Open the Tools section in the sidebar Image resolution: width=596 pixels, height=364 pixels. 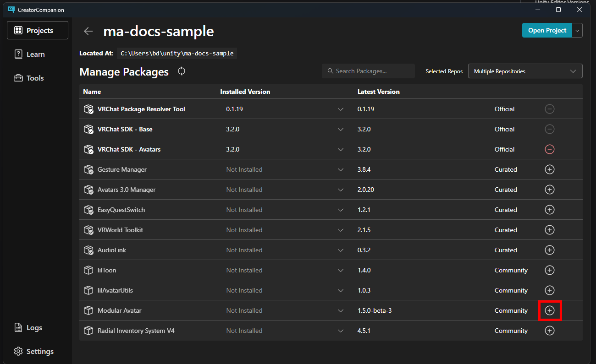tap(38, 78)
